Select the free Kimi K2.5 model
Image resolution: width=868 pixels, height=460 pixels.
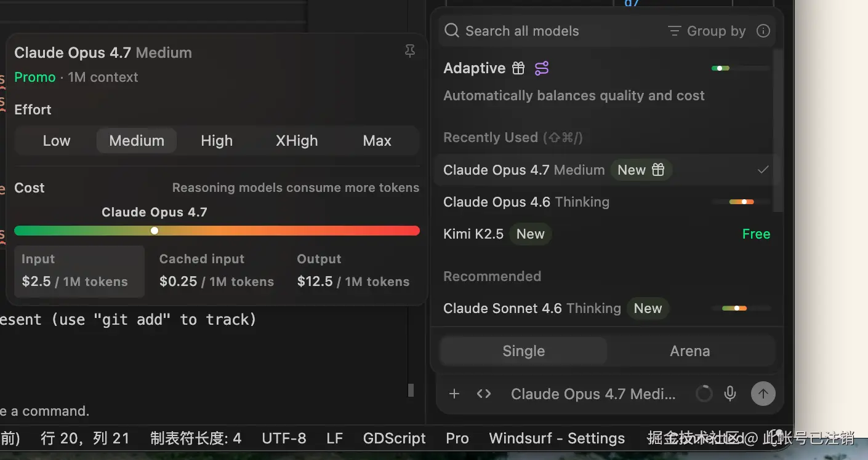(474, 234)
